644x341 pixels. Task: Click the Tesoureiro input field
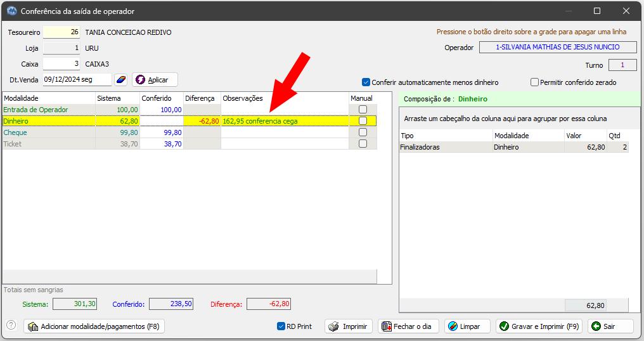point(61,32)
